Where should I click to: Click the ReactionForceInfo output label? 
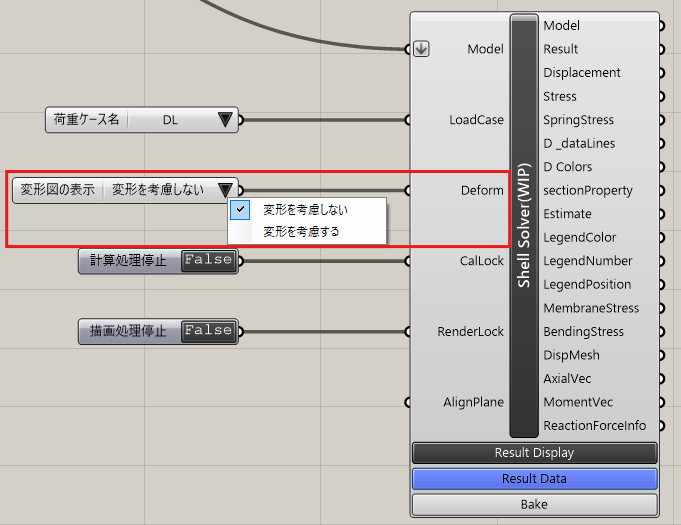(594, 426)
